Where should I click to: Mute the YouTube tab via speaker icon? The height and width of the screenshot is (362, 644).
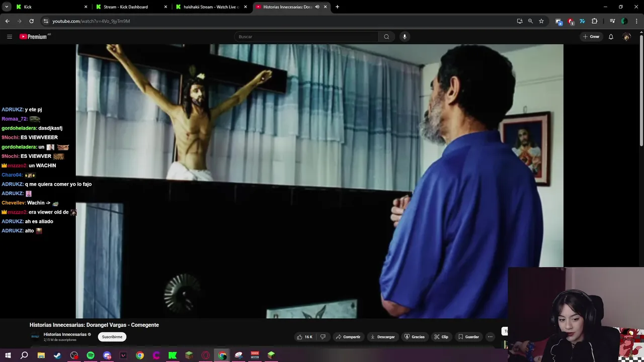click(x=317, y=7)
